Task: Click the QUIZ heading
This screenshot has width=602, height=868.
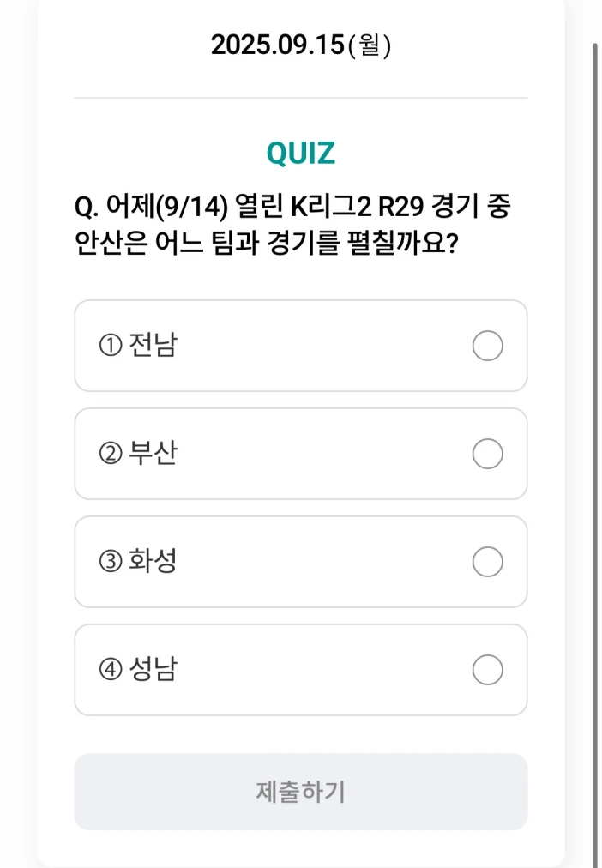Action: pyautogui.click(x=300, y=153)
